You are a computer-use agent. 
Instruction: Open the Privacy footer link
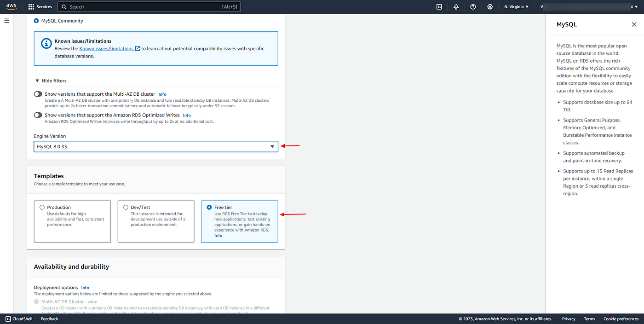click(569, 319)
